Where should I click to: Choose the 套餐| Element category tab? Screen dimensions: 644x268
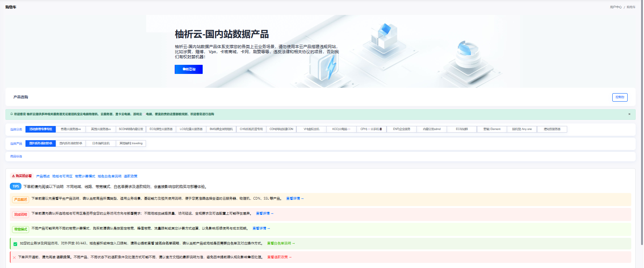(492, 129)
